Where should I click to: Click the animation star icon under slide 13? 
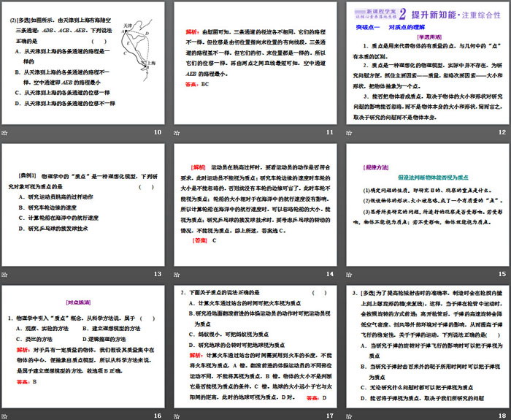click(5, 274)
